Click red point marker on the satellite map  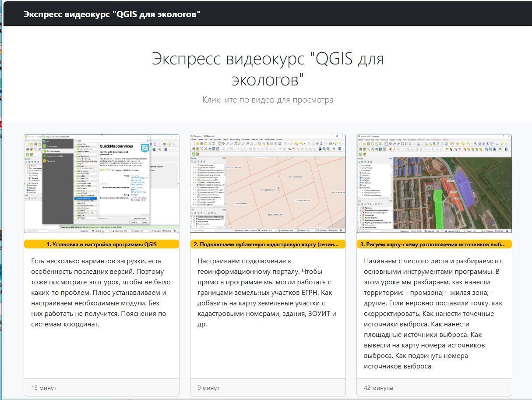pos(448,191)
